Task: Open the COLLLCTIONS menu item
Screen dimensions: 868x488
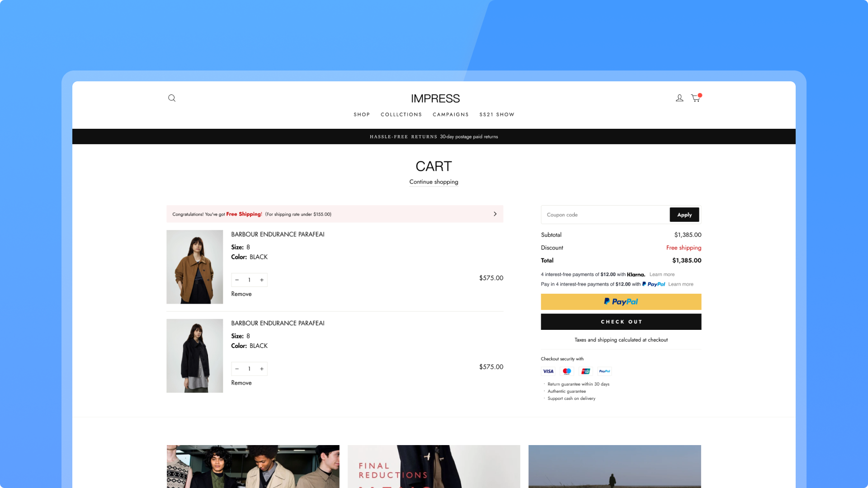Action: (401, 115)
